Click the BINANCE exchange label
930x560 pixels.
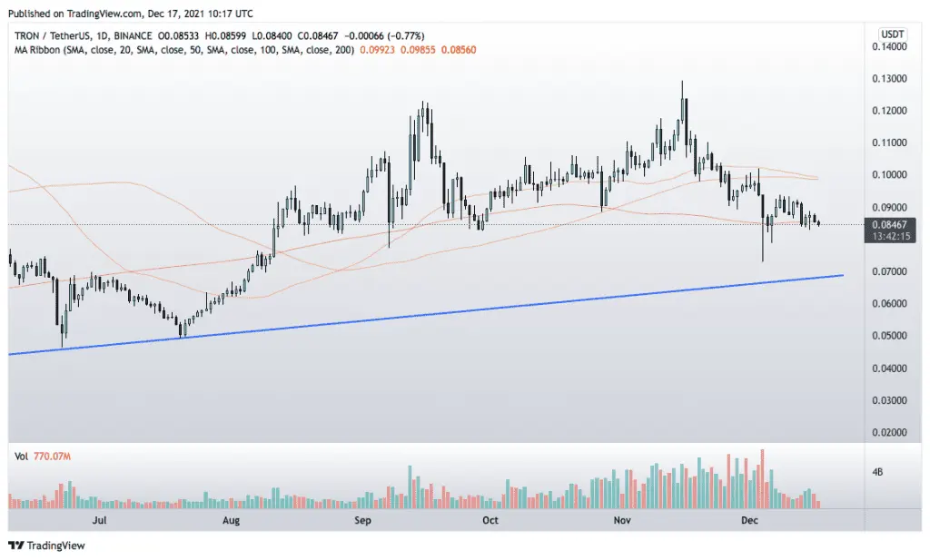coord(133,36)
